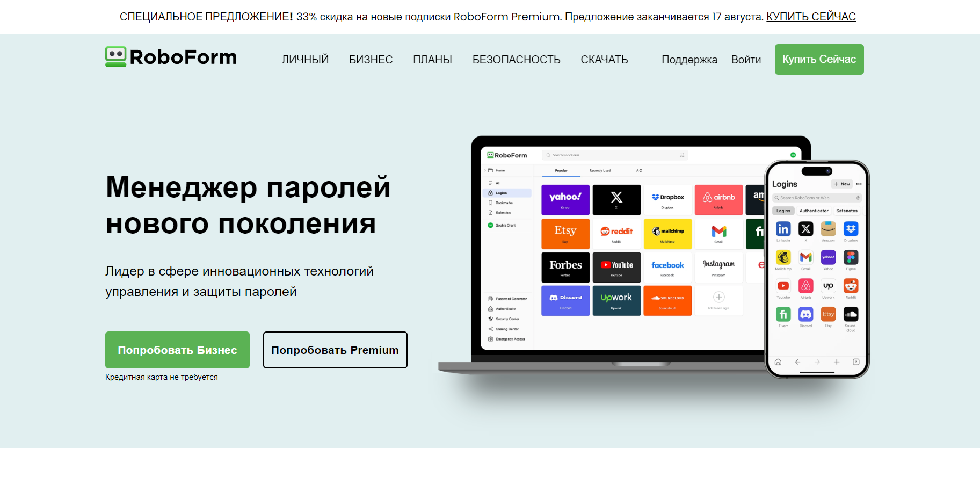Open the Mailchimp login tile on the laptop

point(667,234)
